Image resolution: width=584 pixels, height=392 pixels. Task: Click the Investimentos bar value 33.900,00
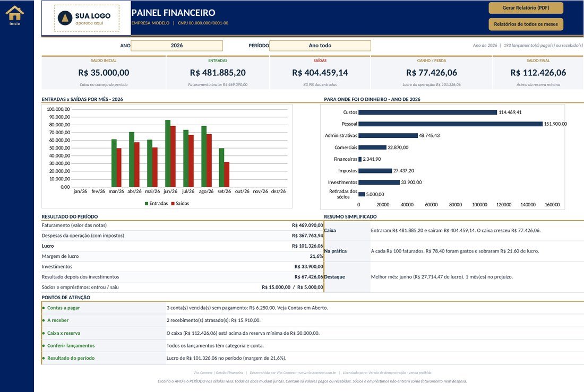click(411, 182)
